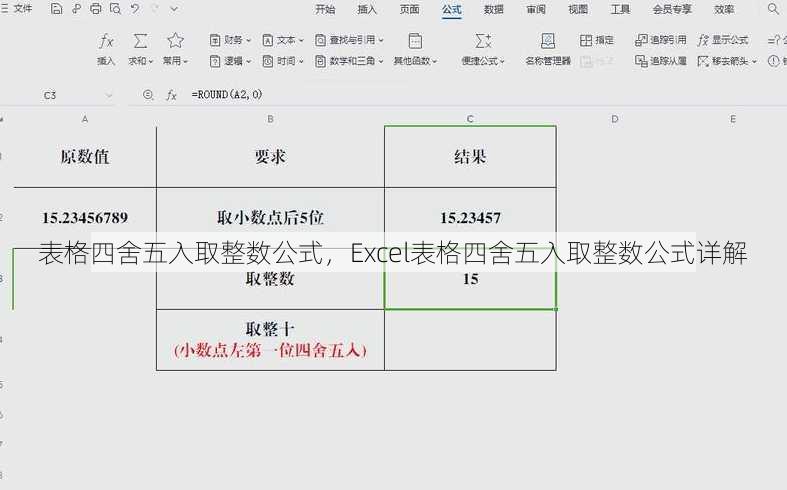The image size is (787, 490).
Task: Select column A header
Action: click(85, 119)
